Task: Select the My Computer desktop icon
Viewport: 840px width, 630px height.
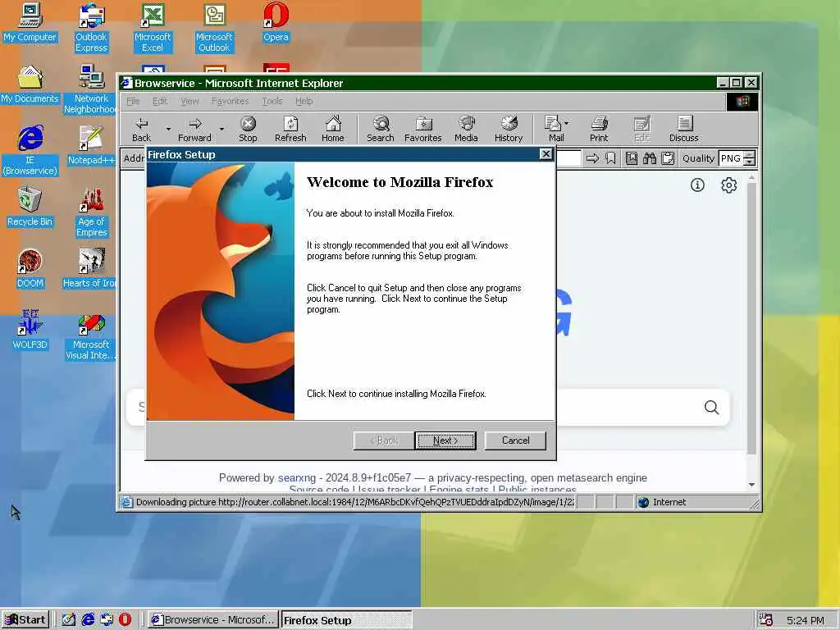Action: [x=30, y=22]
